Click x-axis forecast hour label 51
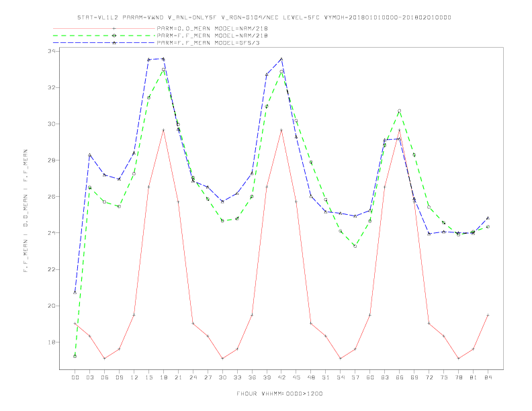Screen dimensions: 532x411 click(326, 377)
